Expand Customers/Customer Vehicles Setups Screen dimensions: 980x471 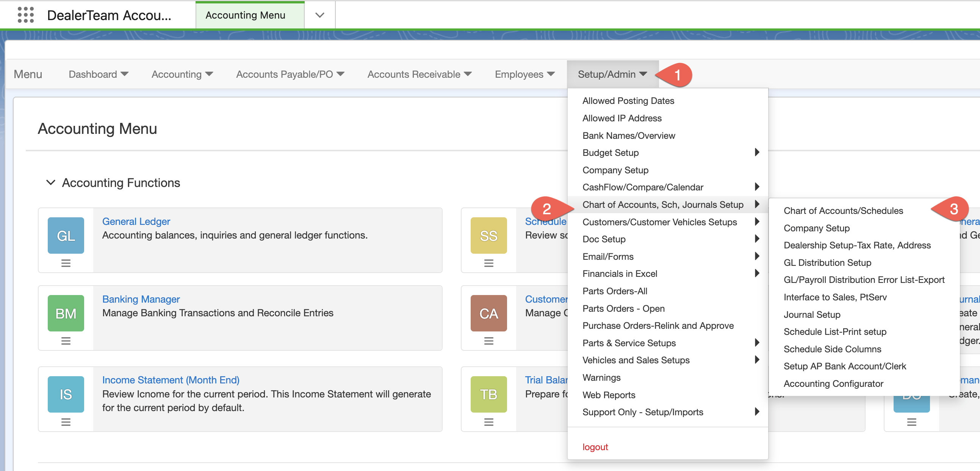tap(668, 222)
